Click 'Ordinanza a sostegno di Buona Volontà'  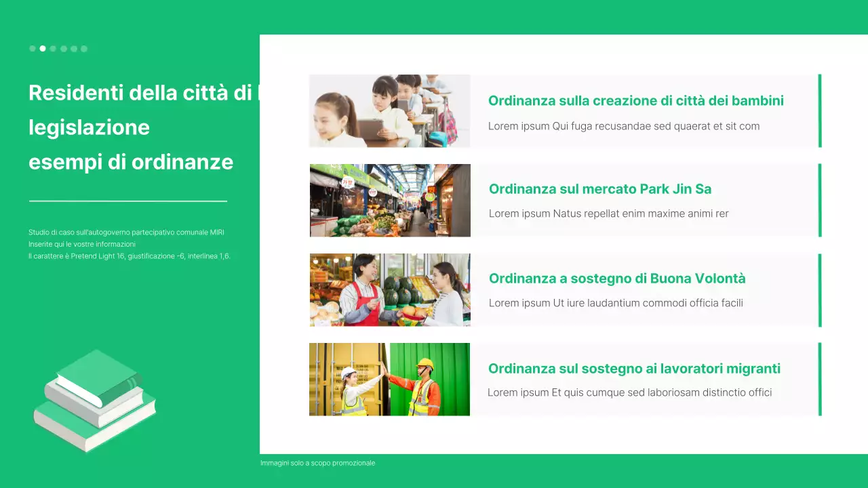coord(617,278)
